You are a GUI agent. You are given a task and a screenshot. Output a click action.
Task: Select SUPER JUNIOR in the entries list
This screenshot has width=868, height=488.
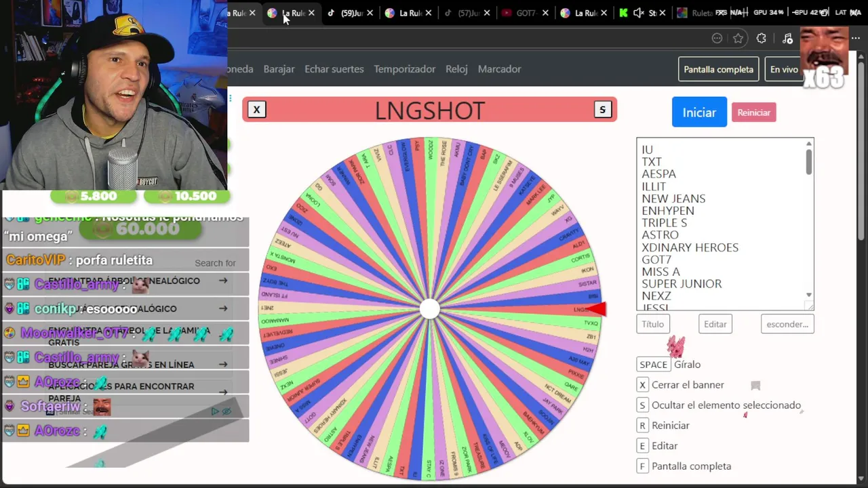[682, 284]
